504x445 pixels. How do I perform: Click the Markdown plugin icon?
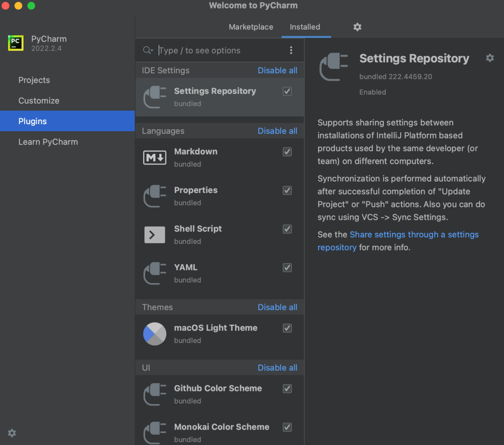[x=155, y=158]
